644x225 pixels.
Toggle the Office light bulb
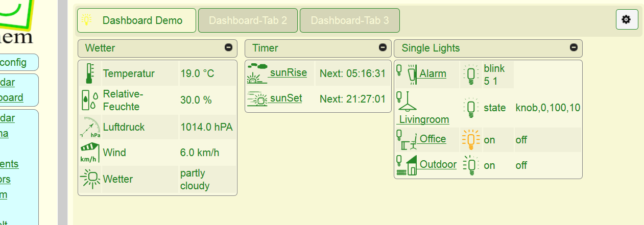pos(470,139)
